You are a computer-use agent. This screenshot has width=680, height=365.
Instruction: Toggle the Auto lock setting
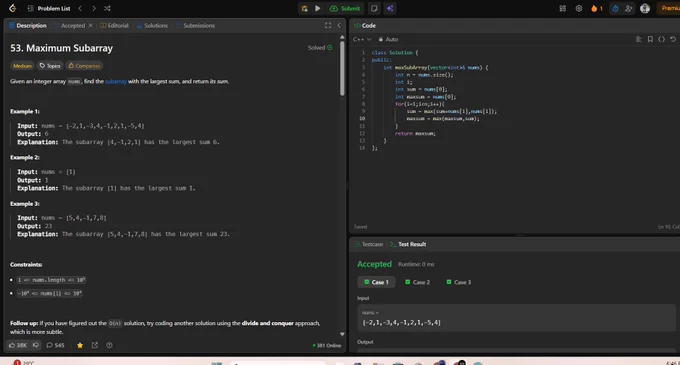pos(388,39)
